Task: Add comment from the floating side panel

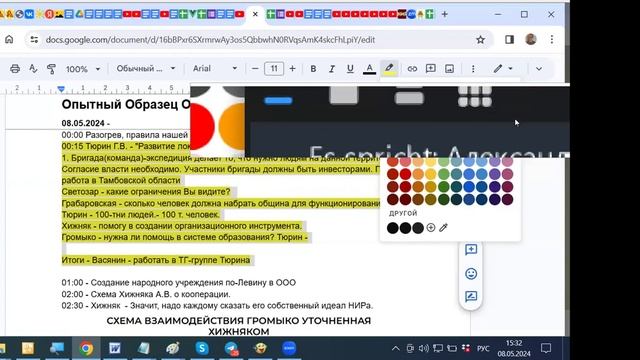Action: pos(471,250)
